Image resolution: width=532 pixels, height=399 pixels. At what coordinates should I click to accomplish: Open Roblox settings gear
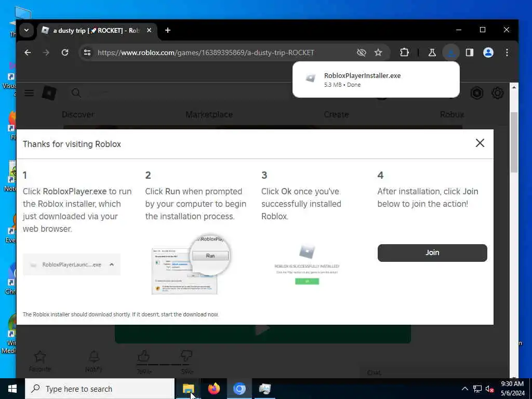point(497,93)
